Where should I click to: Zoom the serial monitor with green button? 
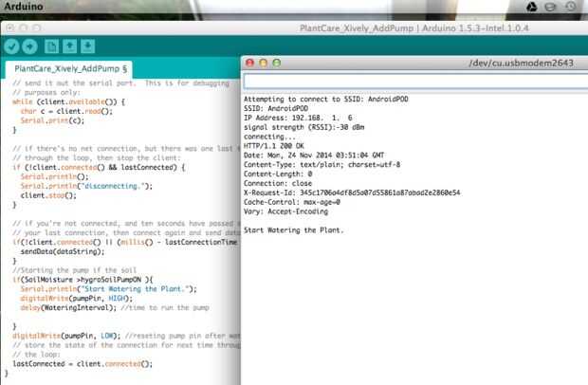[277, 63]
